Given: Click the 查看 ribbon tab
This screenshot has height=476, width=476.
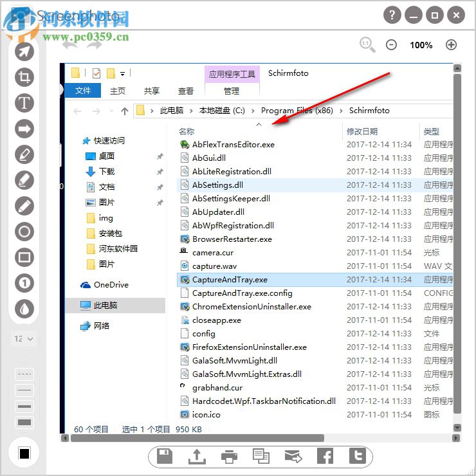Looking at the screenshot, I should [186, 91].
